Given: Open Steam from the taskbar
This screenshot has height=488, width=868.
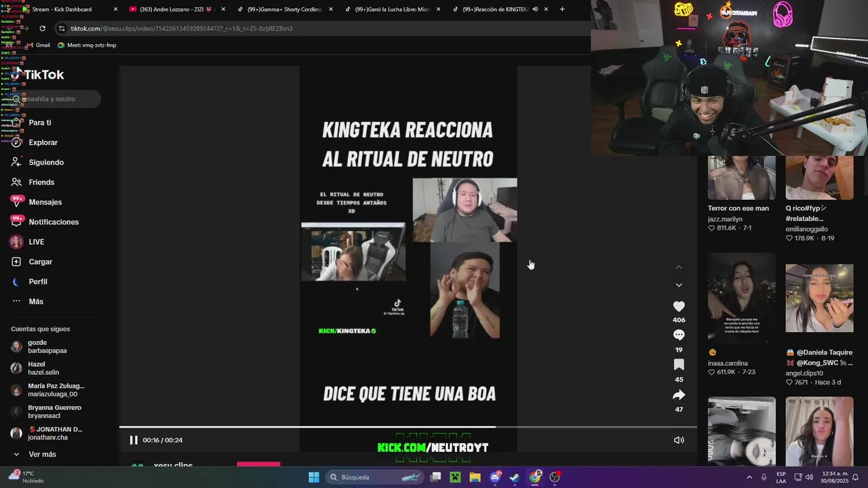Looking at the screenshot, I should click(x=515, y=477).
